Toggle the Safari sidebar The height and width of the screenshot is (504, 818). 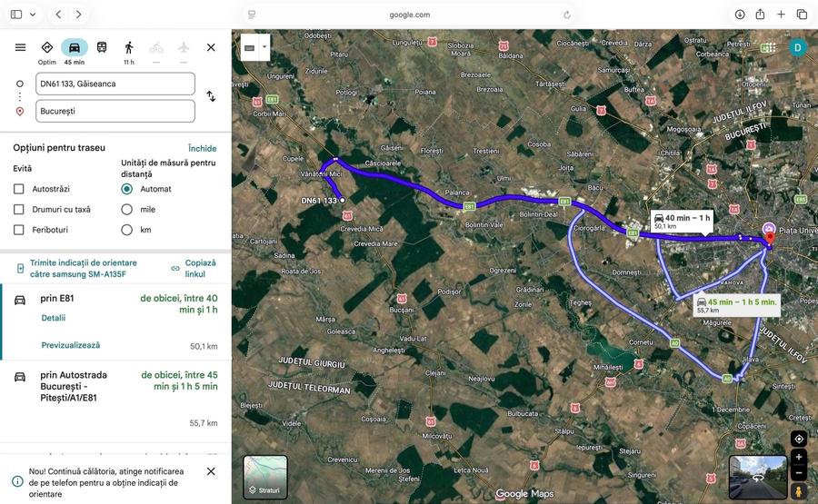(x=16, y=15)
